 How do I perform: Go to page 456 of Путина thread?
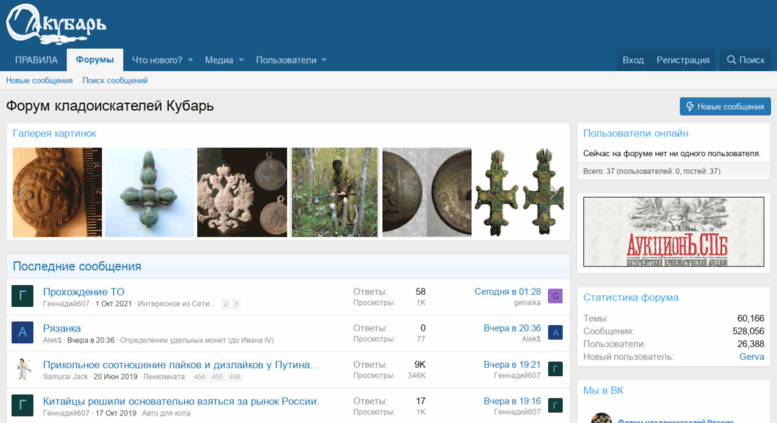234,377
